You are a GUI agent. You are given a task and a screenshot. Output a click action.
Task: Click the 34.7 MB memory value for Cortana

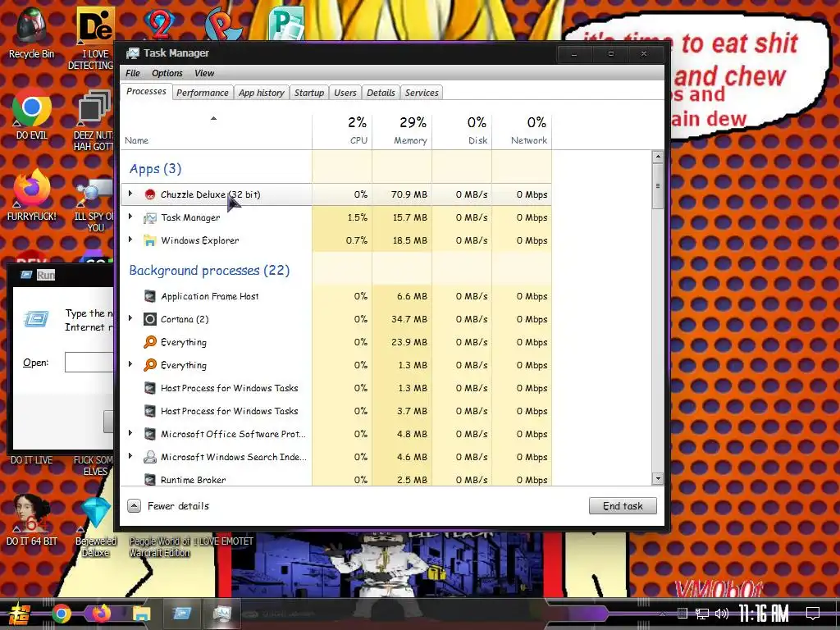tap(409, 319)
